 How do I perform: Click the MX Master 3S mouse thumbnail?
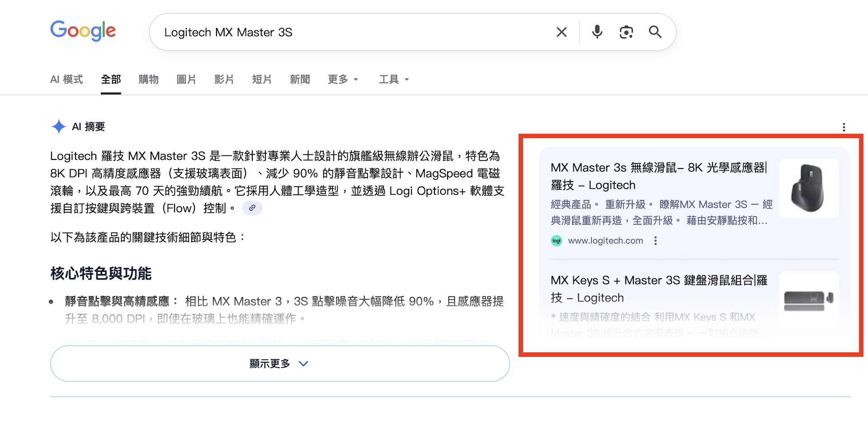809,188
